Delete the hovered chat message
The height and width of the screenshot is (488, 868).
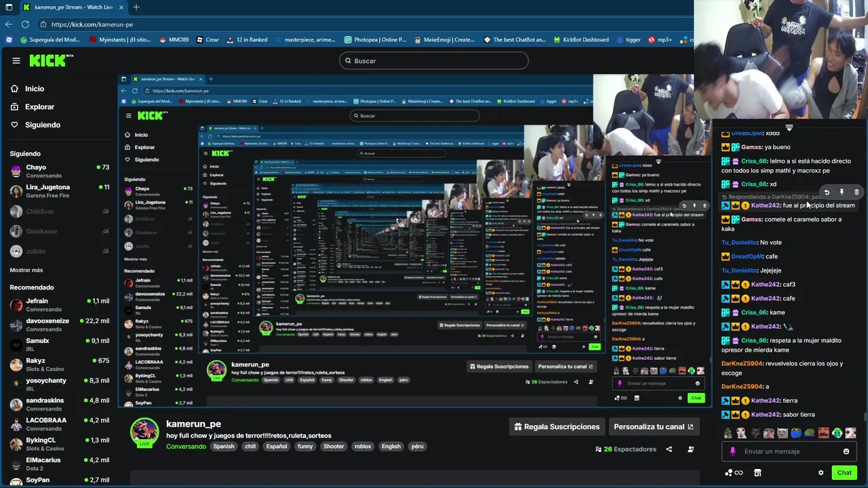[x=856, y=192]
